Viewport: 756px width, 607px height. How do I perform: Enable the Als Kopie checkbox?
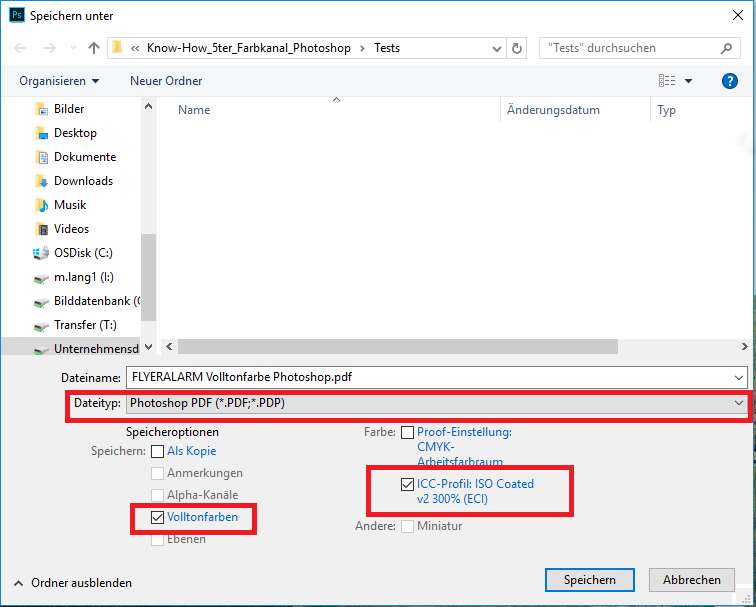point(158,452)
